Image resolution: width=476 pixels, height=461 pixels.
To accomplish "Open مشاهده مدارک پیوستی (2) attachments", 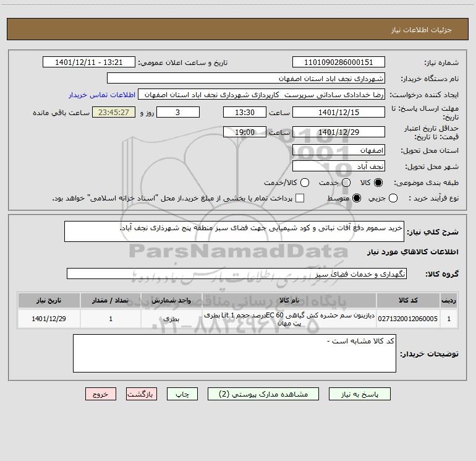I will click(x=263, y=394).
